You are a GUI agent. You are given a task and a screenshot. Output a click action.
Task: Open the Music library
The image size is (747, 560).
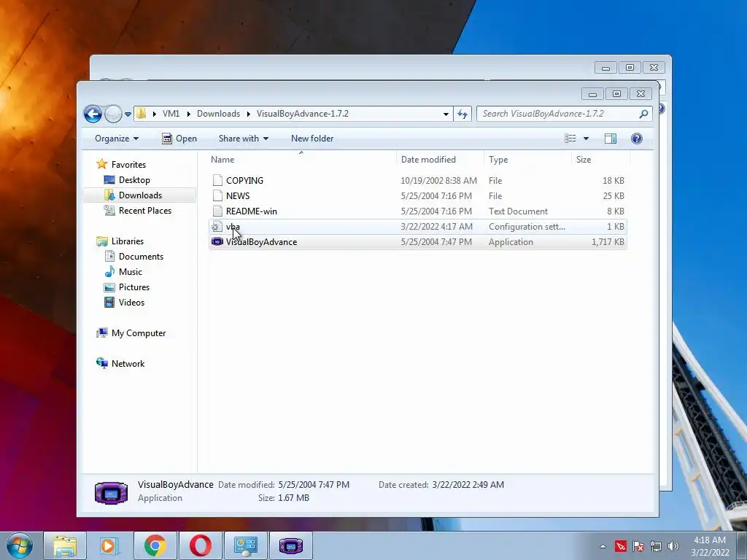[x=130, y=271]
